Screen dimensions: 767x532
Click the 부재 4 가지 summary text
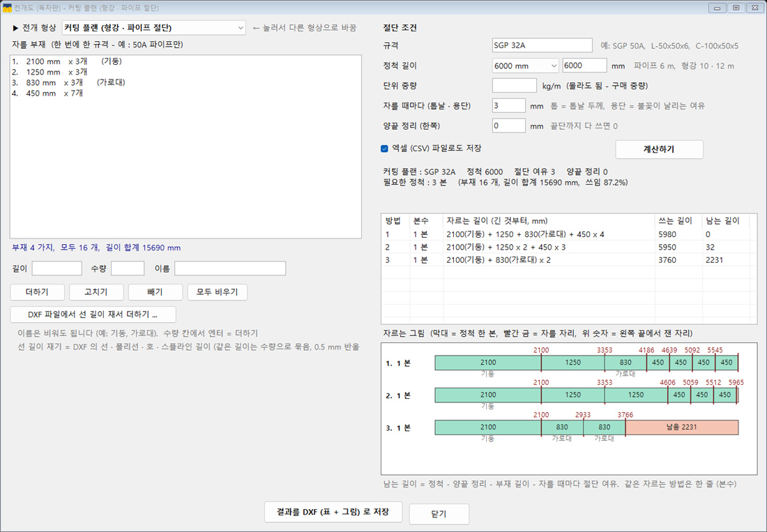(96, 248)
